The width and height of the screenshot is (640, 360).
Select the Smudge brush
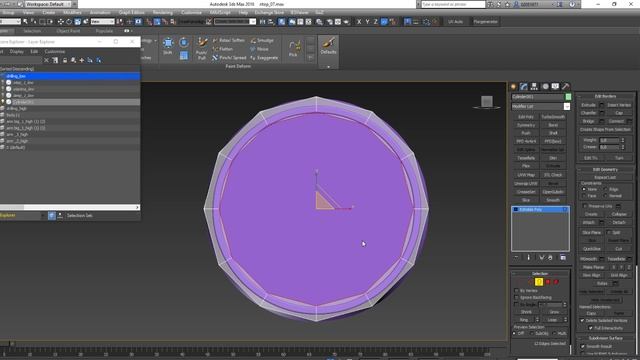click(x=262, y=40)
